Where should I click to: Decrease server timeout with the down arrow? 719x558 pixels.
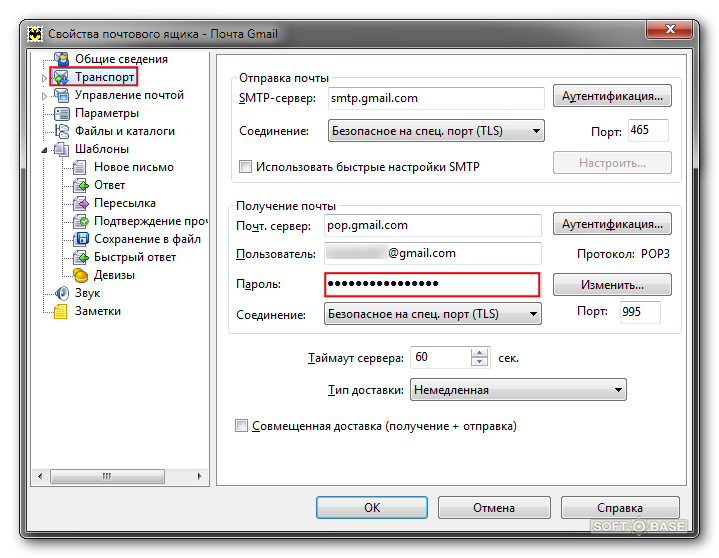(479, 361)
